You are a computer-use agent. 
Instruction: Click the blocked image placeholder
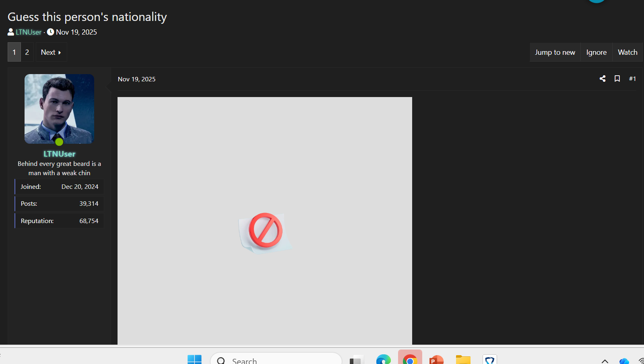coord(265,221)
